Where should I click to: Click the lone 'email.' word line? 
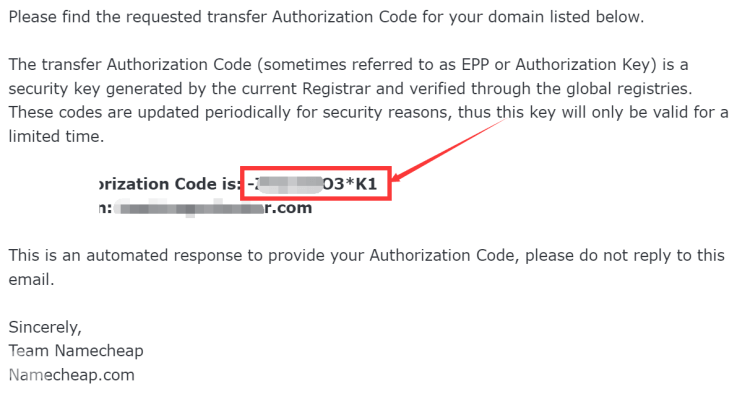coord(32,280)
